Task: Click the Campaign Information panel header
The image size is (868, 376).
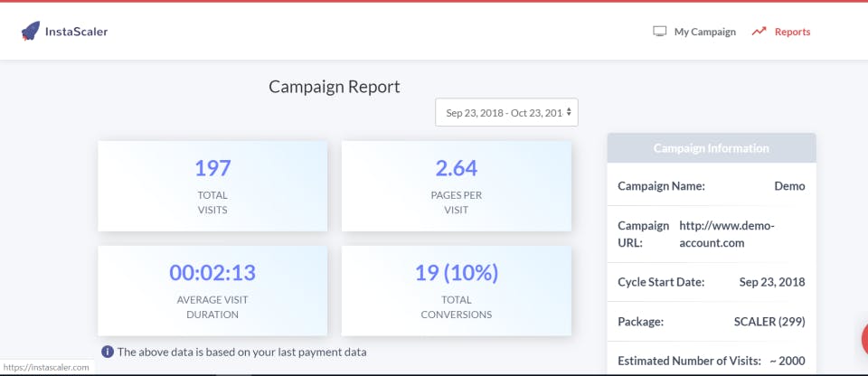Action: 712,148
